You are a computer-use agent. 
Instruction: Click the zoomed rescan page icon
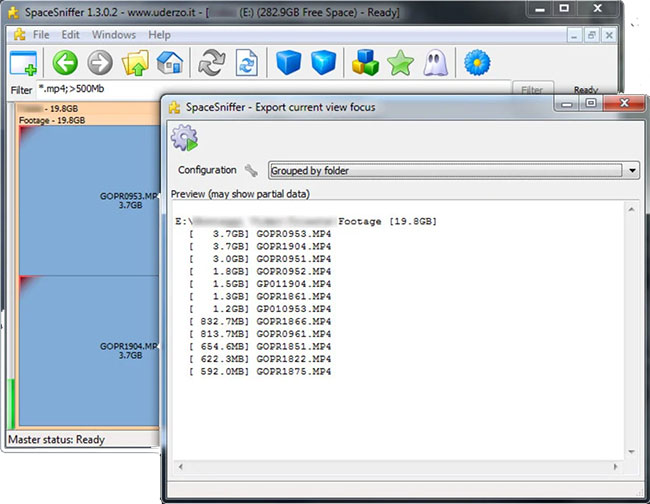coord(247,63)
